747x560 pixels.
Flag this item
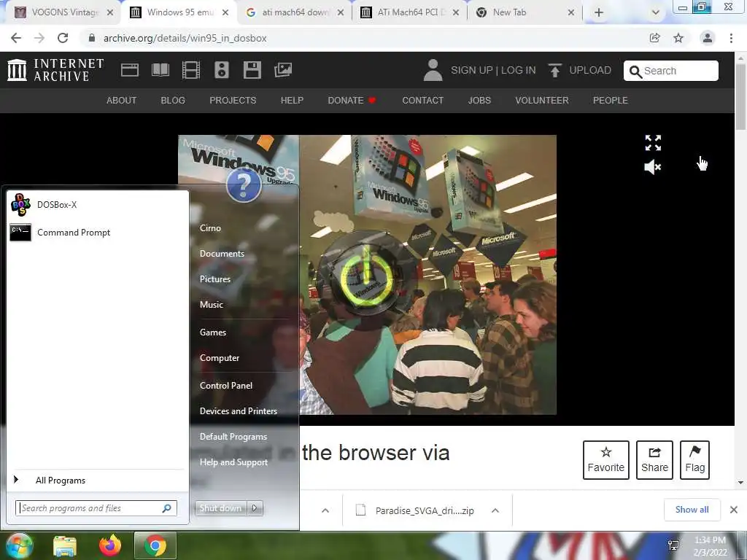pyautogui.click(x=694, y=460)
